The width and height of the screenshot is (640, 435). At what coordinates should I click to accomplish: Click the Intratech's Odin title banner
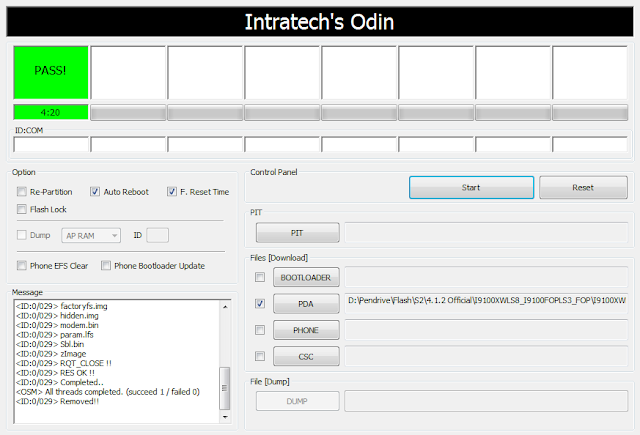(320, 22)
